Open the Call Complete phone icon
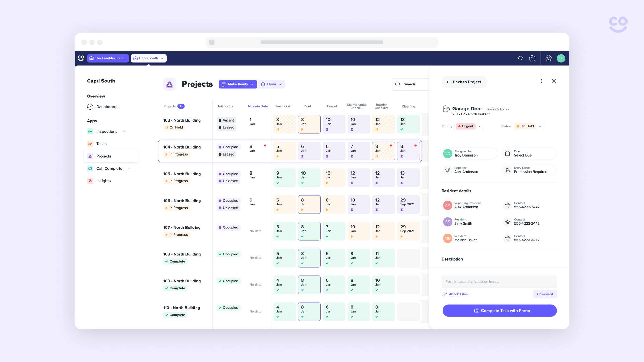The image size is (644, 362). coord(90,168)
